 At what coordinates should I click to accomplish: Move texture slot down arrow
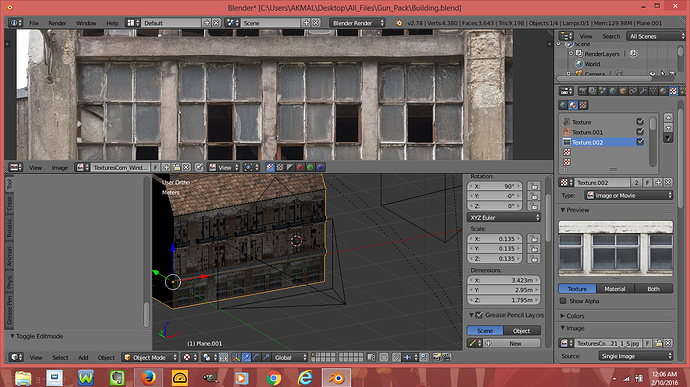coord(668,128)
